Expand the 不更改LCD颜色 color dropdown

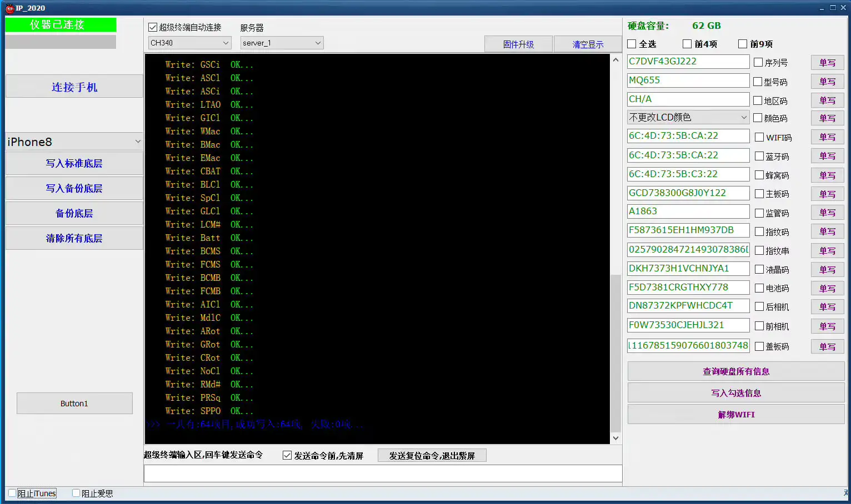pos(688,117)
